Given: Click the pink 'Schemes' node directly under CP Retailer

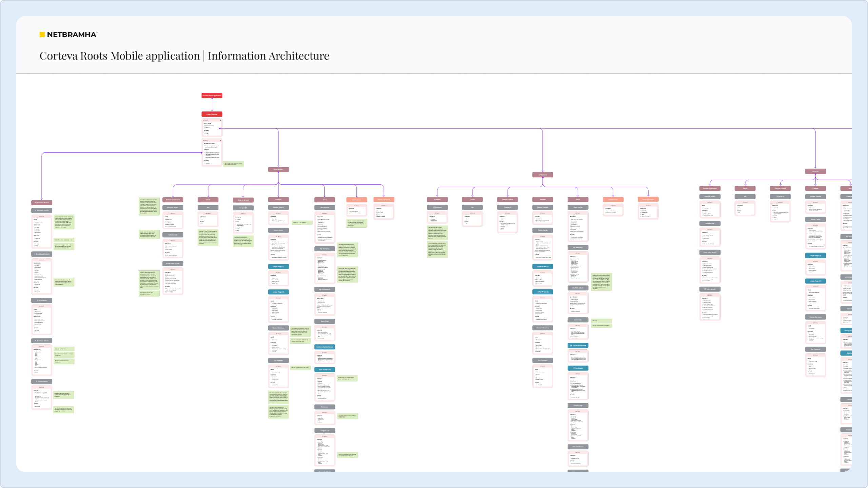Looking at the screenshot, I should point(437,199).
